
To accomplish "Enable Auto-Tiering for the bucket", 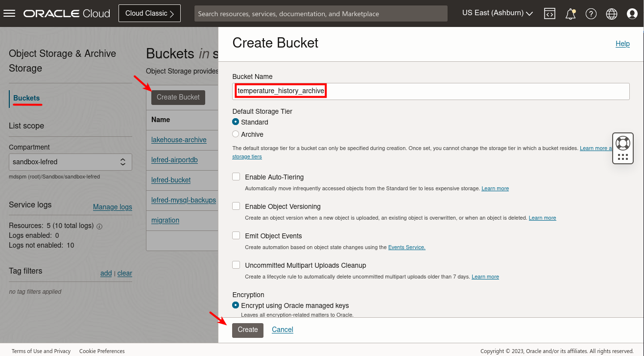I will pyautogui.click(x=236, y=177).
